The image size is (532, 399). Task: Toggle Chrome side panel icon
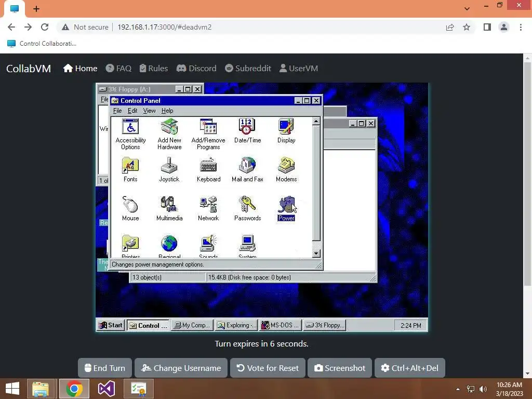487,27
